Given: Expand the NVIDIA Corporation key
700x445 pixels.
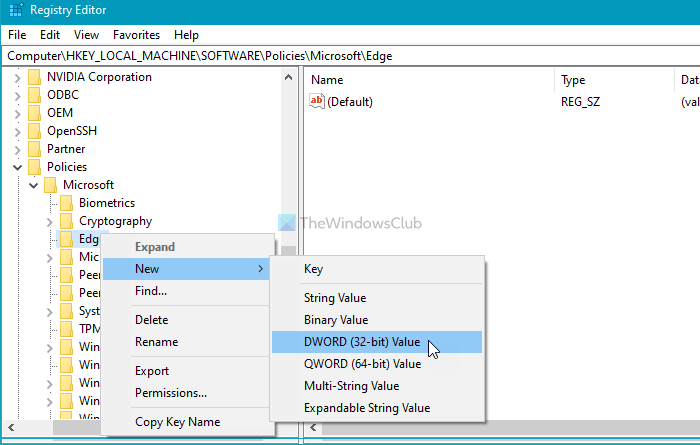Looking at the screenshot, I should pos(17,78).
